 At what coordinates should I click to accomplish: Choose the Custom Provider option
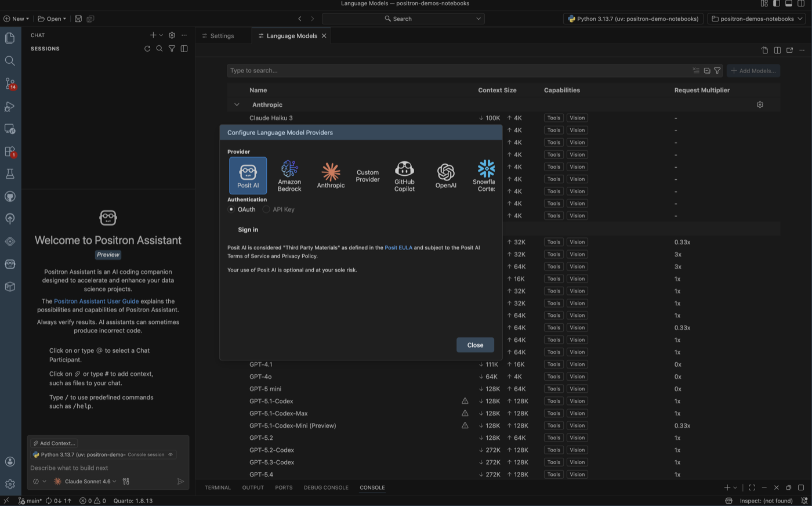368,176
